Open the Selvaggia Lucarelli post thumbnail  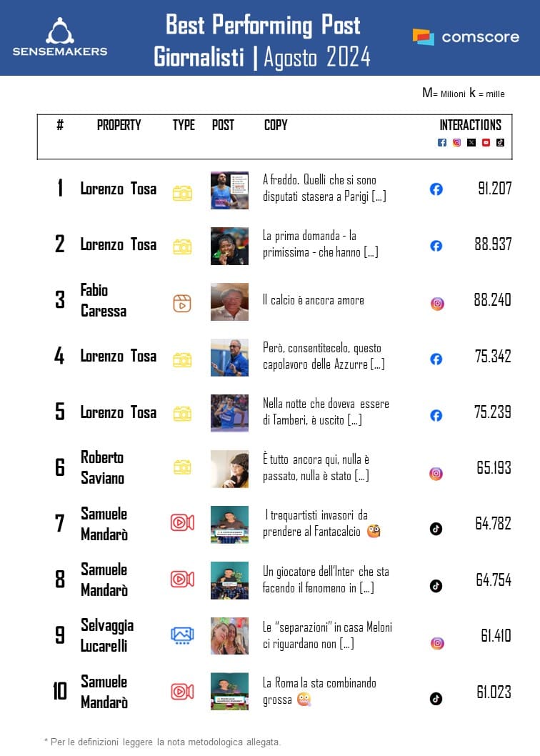pos(229,635)
